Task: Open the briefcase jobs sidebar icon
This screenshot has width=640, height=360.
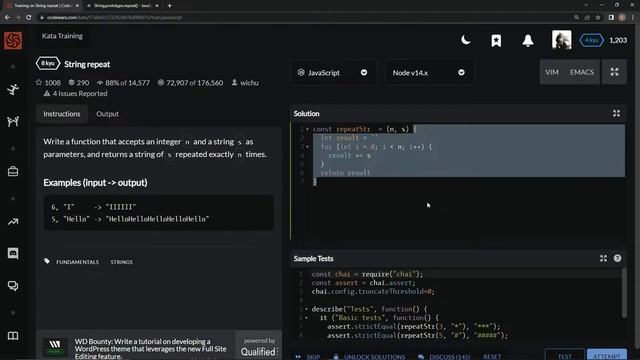Action: point(13,171)
